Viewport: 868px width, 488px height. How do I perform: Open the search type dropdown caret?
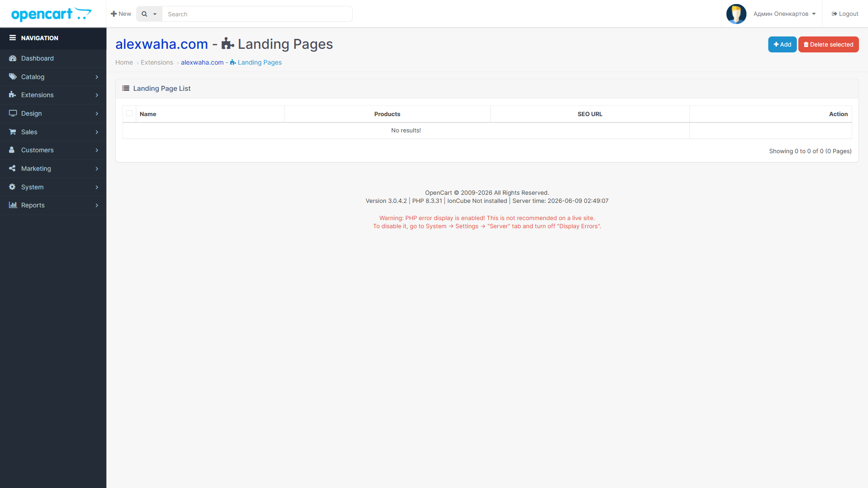click(x=155, y=14)
